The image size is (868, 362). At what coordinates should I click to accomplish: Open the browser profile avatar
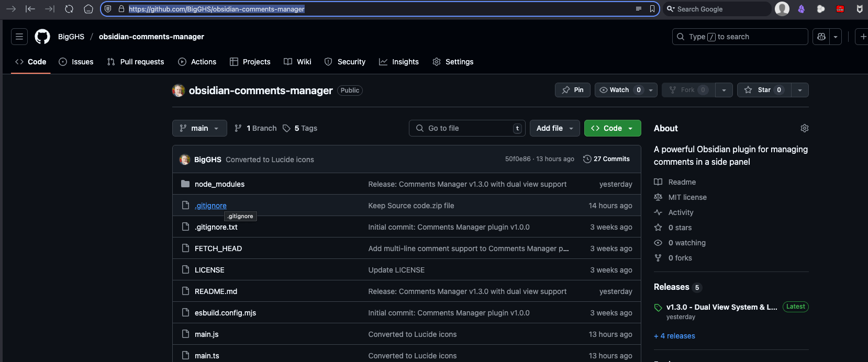point(782,9)
